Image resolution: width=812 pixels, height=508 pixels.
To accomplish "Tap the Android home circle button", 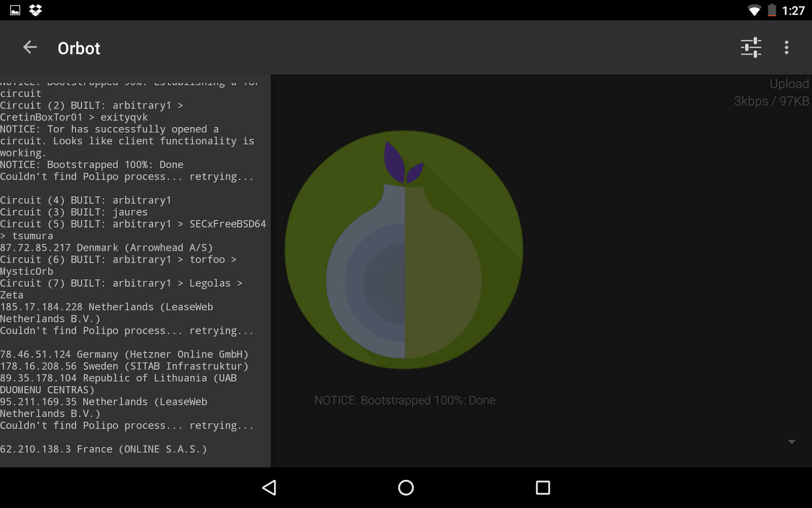I will (406, 488).
